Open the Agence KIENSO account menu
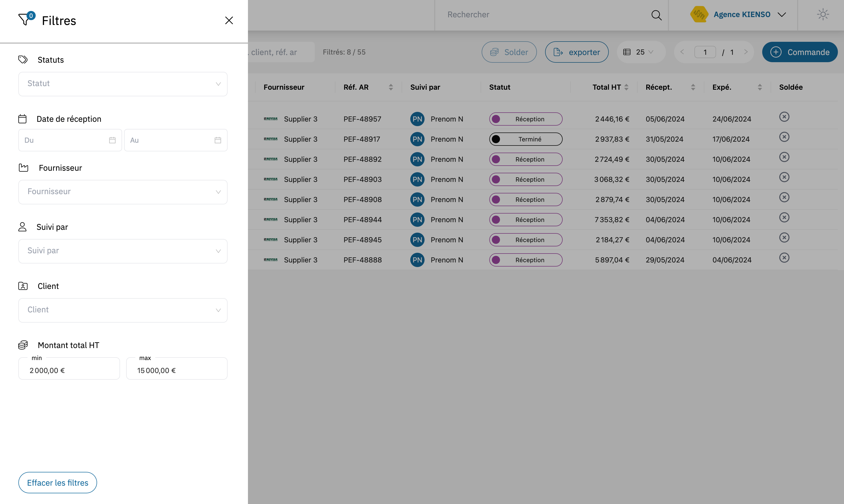The image size is (844, 504). pos(782,15)
